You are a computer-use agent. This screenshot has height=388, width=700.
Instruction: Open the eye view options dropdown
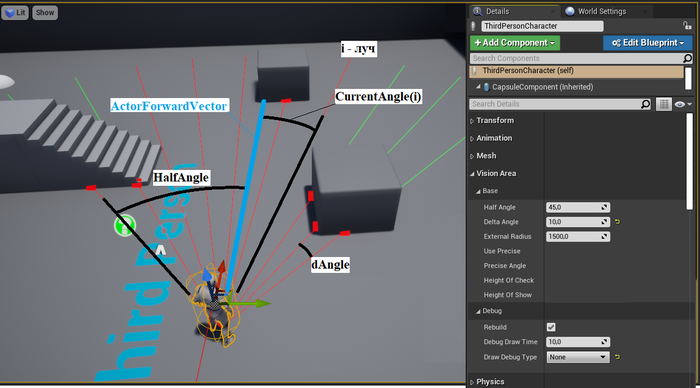683,104
